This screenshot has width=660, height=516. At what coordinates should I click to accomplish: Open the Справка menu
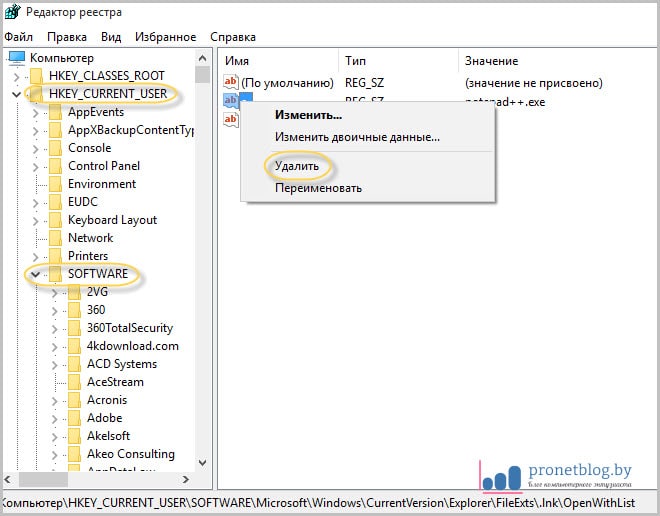pyautogui.click(x=233, y=37)
